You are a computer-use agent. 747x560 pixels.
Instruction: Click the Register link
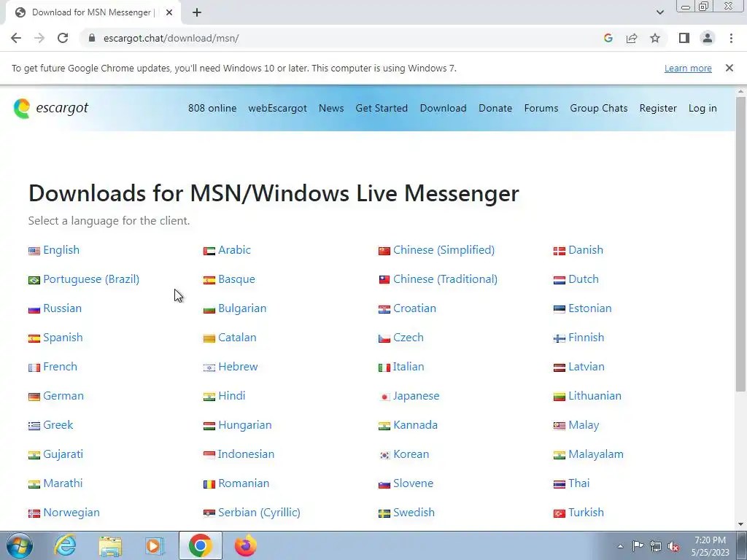[658, 108]
